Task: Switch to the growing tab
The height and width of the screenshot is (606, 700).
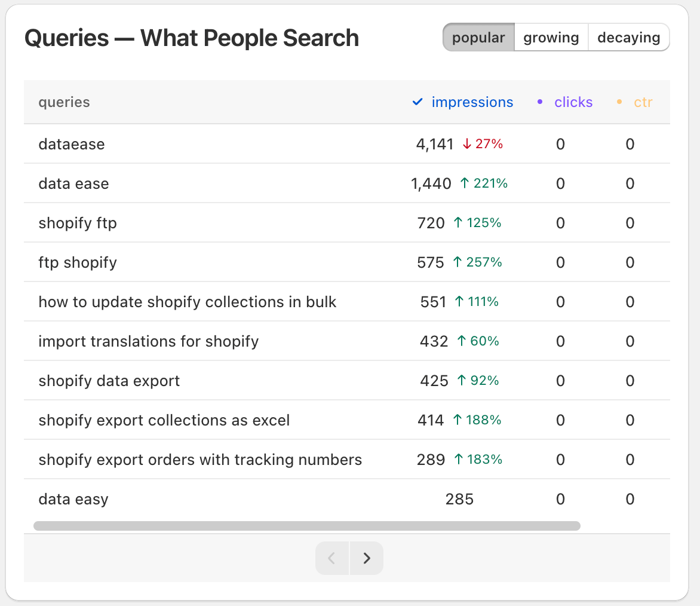Action: point(551,38)
